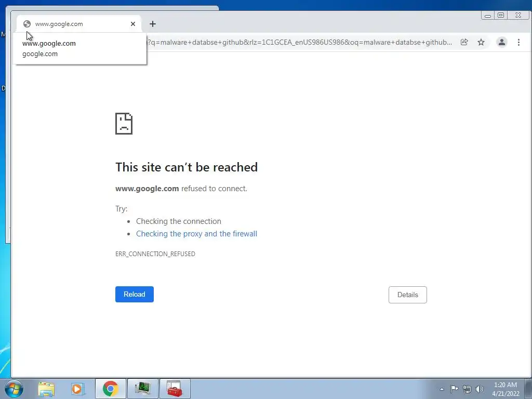Screen dimensions: 532x399
Task: Click the 'google.com' line in the tab tooltip
Action: [x=40, y=54]
